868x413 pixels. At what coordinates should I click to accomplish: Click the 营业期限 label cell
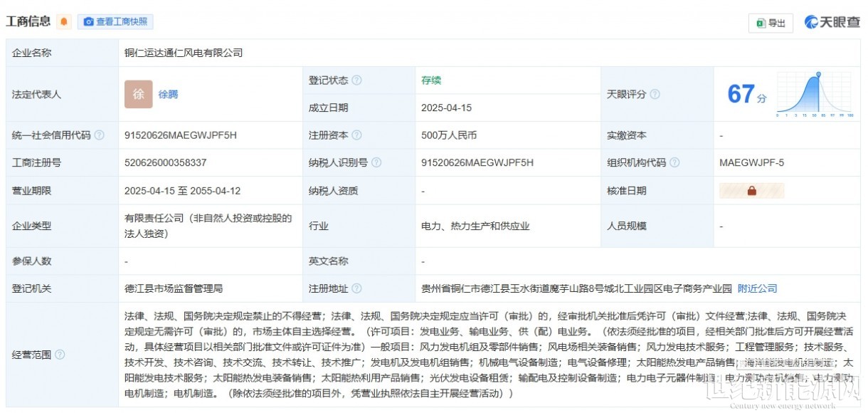point(62,191)
